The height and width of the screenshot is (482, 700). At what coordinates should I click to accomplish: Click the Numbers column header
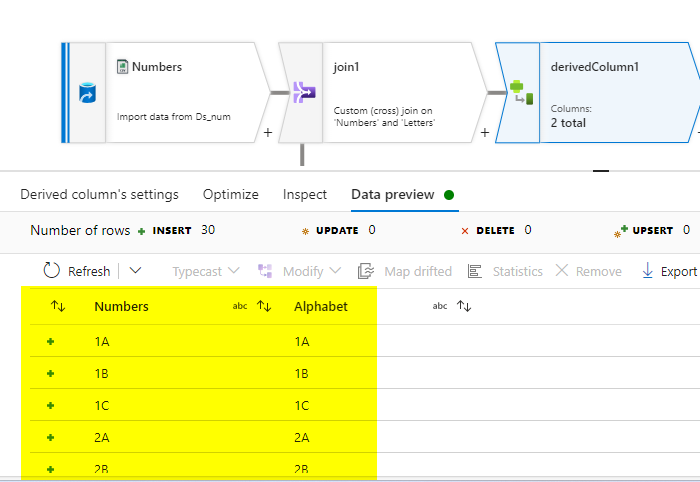pyautogui.click(x=121, y=306)
